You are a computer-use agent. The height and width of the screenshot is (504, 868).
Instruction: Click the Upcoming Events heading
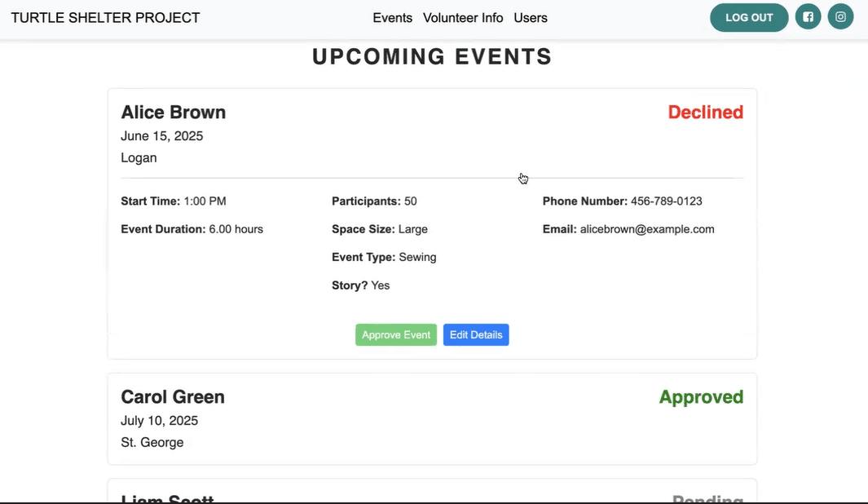pos(433,57)
